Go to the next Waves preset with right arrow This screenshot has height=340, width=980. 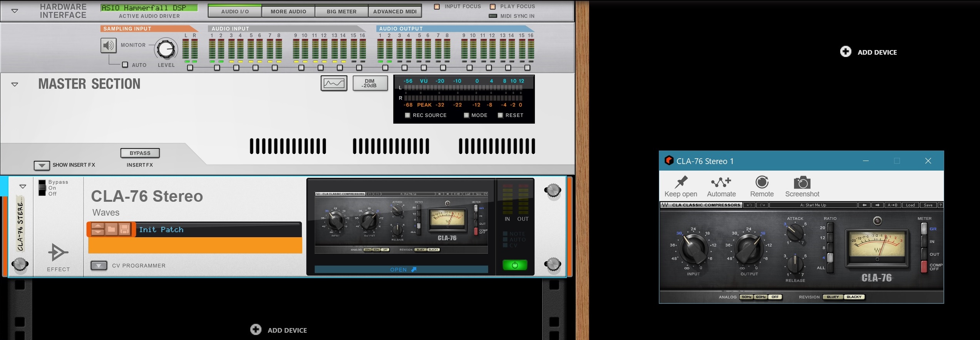coord(877,205)
